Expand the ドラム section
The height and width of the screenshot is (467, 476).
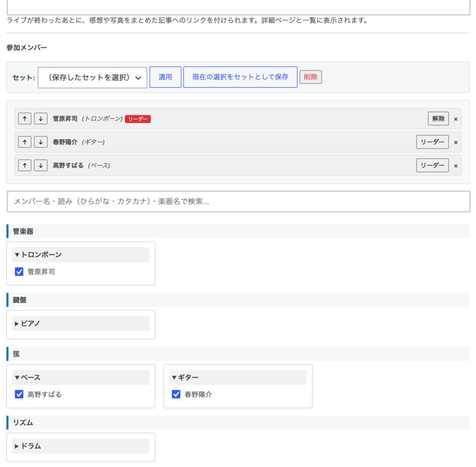point(81,446)
